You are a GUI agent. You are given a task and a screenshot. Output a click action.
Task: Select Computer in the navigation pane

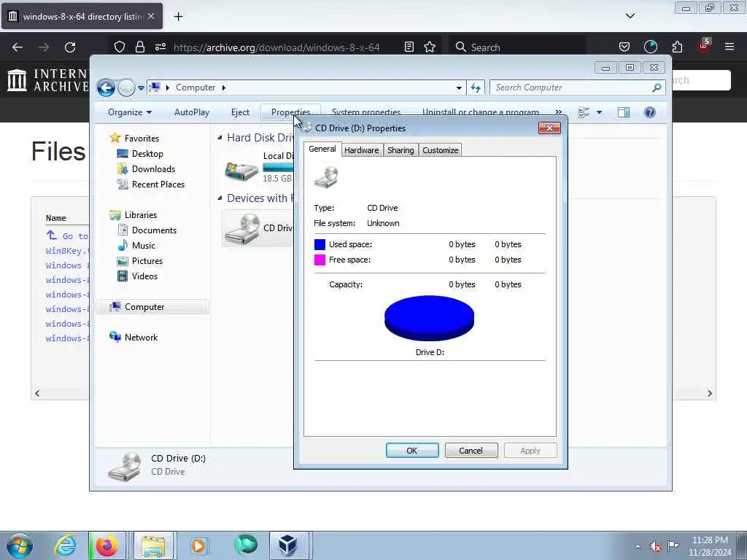coord(144,307)
